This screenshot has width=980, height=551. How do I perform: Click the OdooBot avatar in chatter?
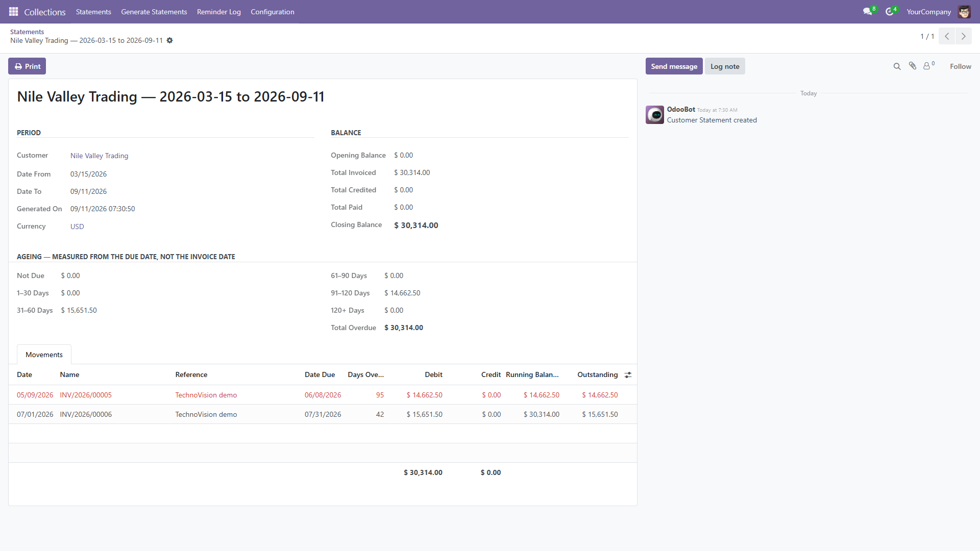coord(655,115)
